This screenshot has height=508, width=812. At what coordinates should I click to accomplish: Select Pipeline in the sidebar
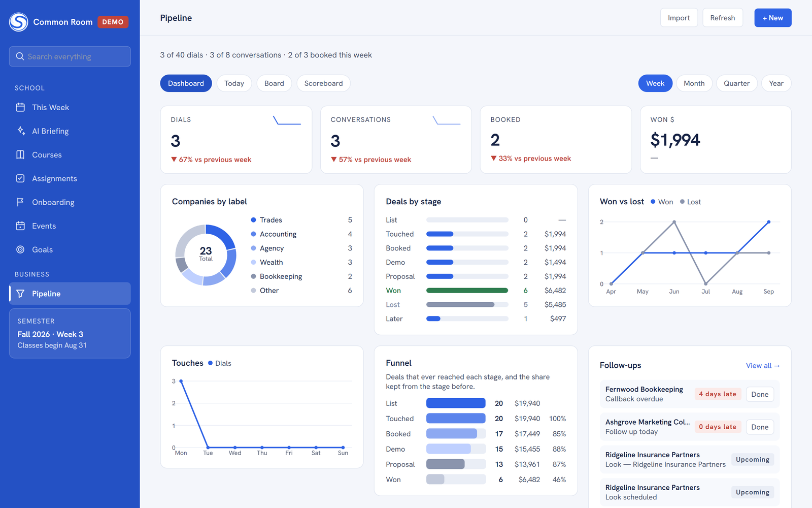pos(70,294)
